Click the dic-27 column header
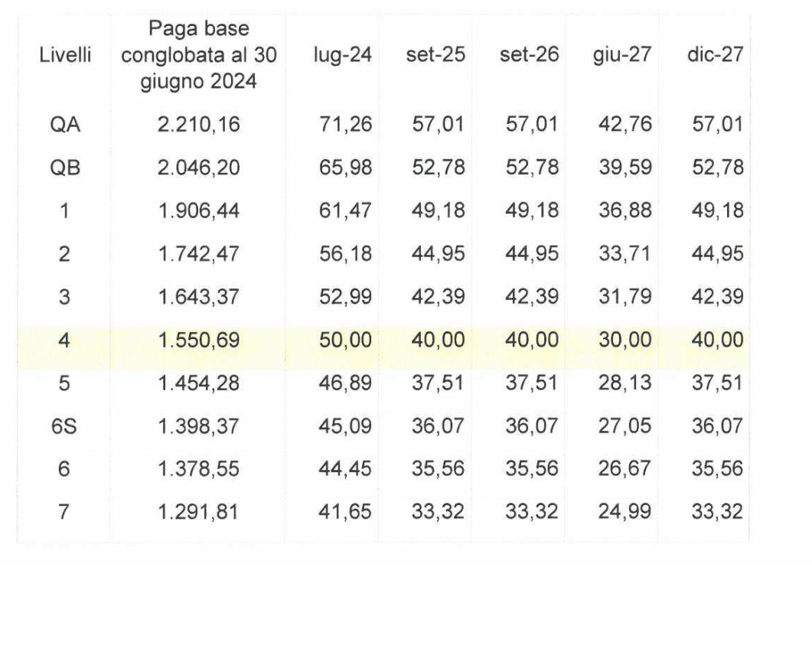 [716, 54]
